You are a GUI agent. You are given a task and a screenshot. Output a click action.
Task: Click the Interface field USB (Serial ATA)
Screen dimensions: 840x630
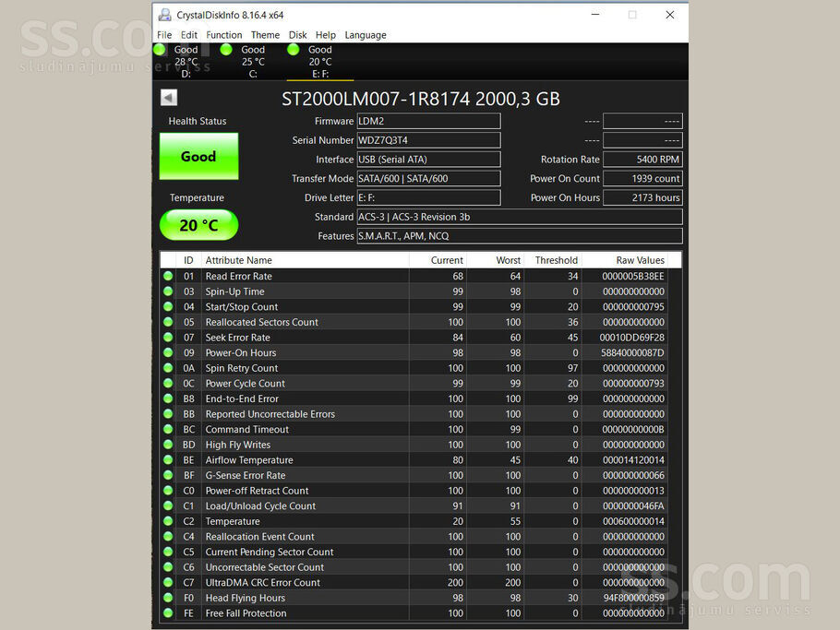click(428, 160)
